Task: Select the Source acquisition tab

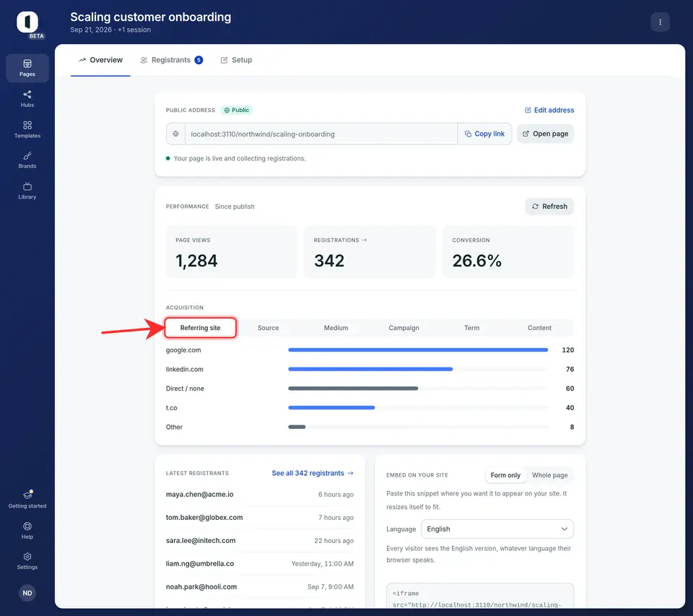Action: coord(269,328)
